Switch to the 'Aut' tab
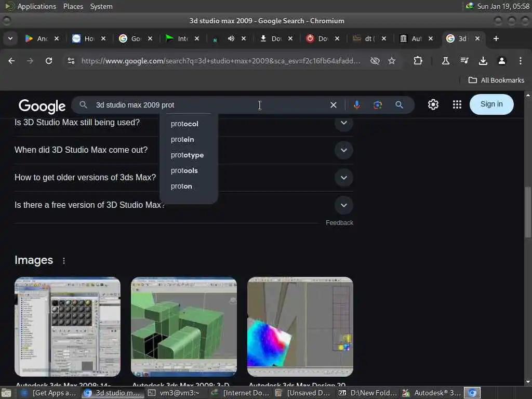Viewport: 532px width, 399px height. tap(410, 38)
